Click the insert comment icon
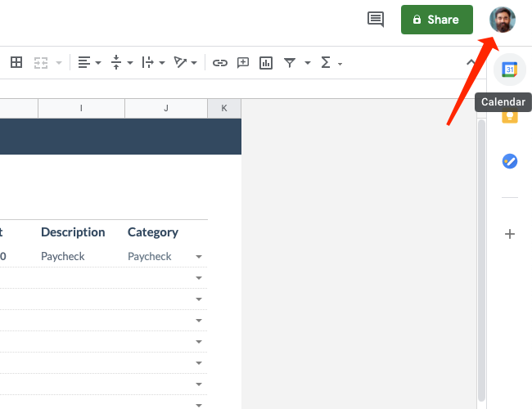 point(243,63)
